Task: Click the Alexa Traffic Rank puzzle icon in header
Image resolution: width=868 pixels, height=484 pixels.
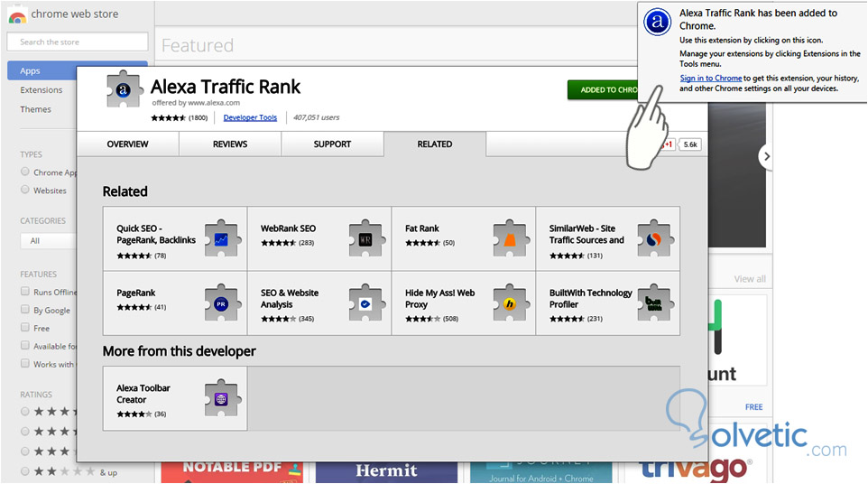Action: pyautogui.click(x=124, y=89)
